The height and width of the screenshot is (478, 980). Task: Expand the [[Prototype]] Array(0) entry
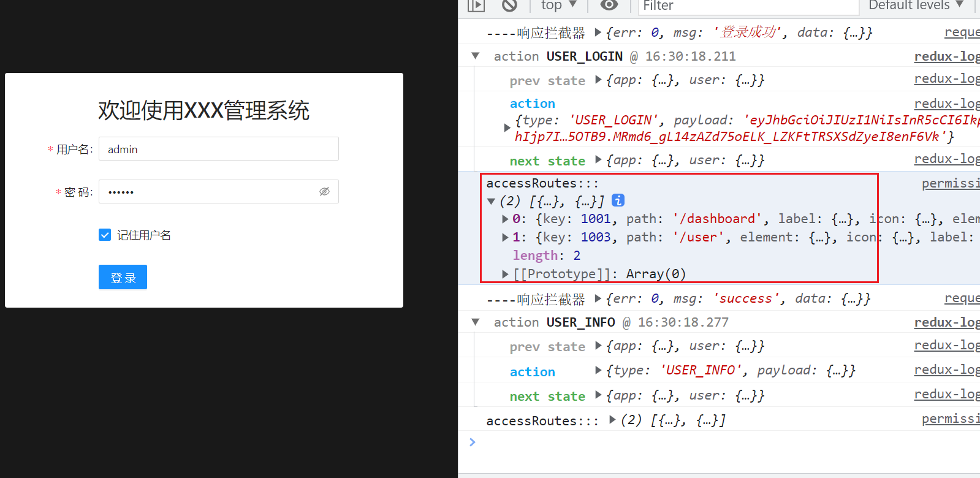505,274
